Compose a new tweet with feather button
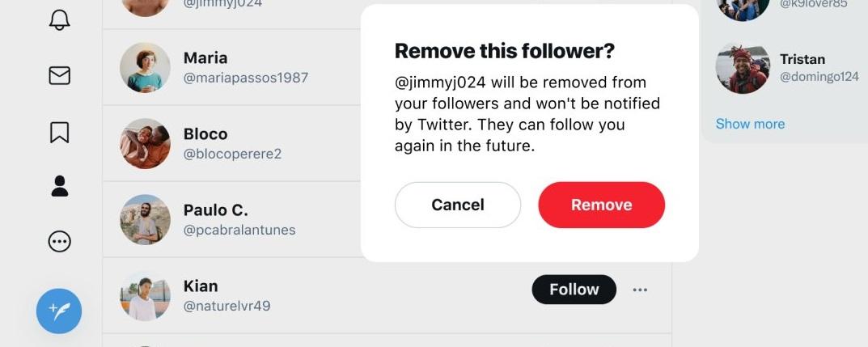 point(59,311)
